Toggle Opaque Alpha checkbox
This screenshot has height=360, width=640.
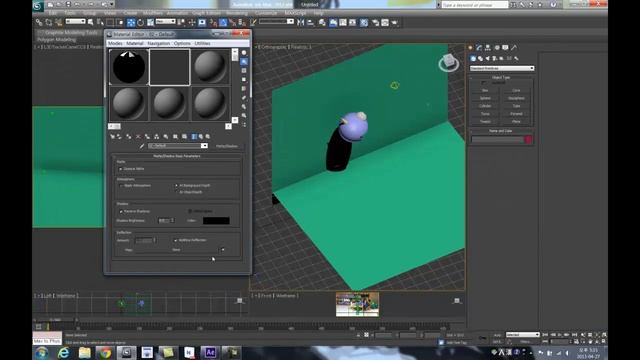[121, 169]
